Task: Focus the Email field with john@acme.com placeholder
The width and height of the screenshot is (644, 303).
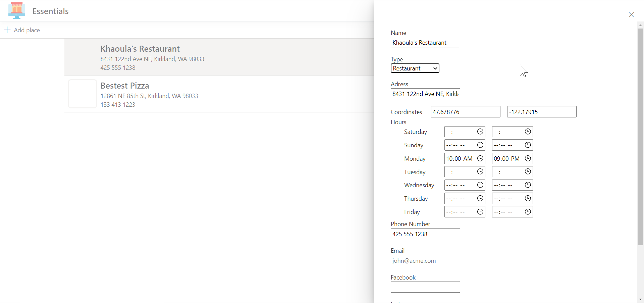Action: pyautogui.click(x=425, y=261)
